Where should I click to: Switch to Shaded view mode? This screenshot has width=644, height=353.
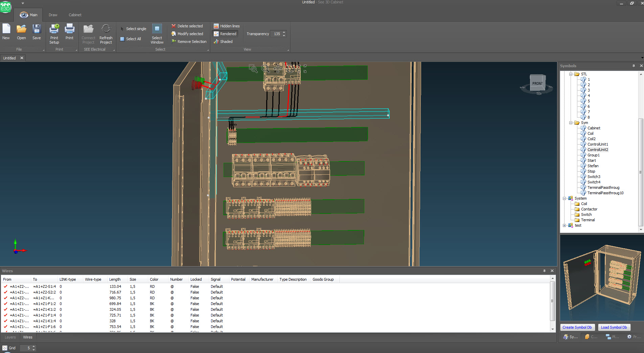[x=223, y=42]
